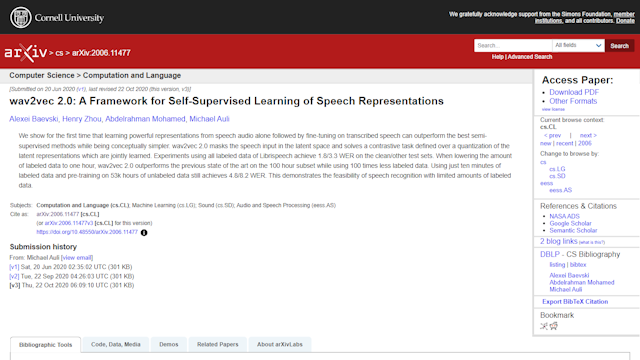Image resolution: width=640 pixels, height=360 pixels.
Task: Switch to the Demos tab
Action: pyautogui.click(x=169, y=344)
